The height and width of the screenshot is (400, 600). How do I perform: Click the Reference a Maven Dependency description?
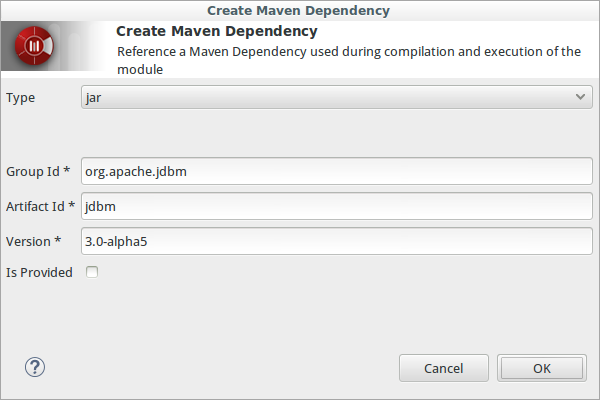coord(349,60)
